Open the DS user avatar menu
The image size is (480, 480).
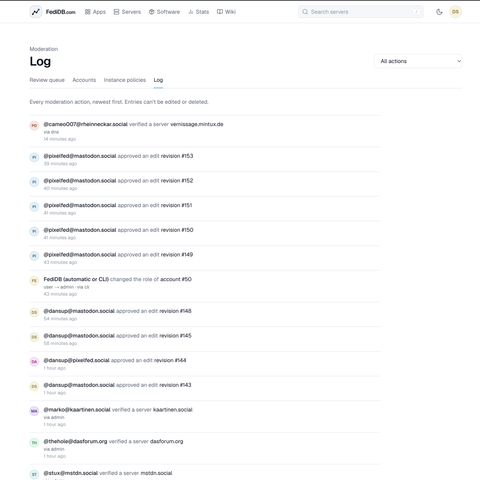[455, 12]
